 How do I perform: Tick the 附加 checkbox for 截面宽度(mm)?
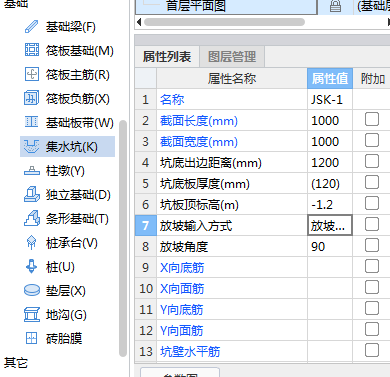pos(372,140)
